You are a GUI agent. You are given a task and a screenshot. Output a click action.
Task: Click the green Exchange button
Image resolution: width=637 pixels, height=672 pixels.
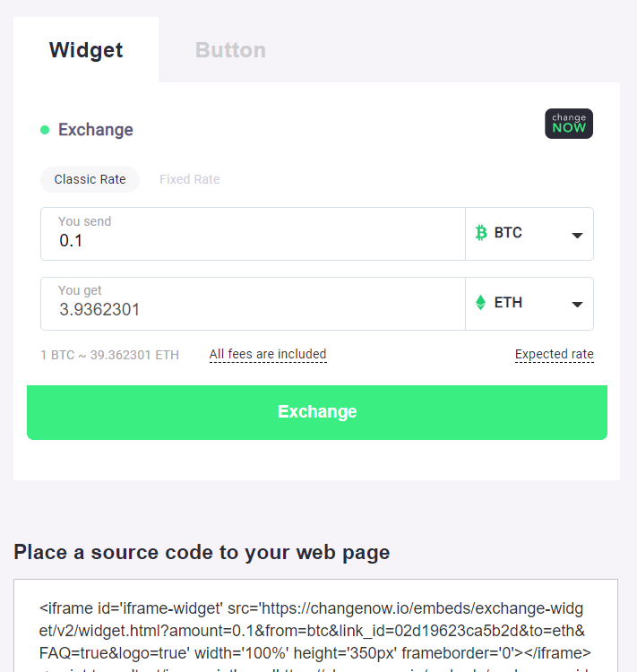point(317,412)
